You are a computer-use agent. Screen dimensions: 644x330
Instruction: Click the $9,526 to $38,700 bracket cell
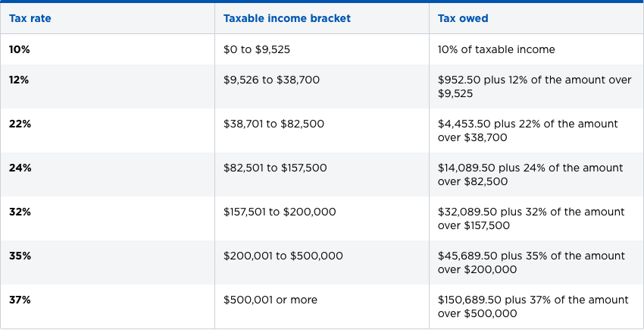tap(270, 80)
